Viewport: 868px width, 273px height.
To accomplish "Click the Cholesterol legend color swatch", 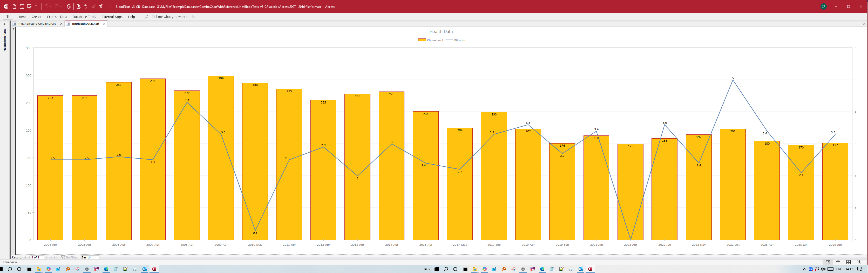I will click(x=422, y=40).
